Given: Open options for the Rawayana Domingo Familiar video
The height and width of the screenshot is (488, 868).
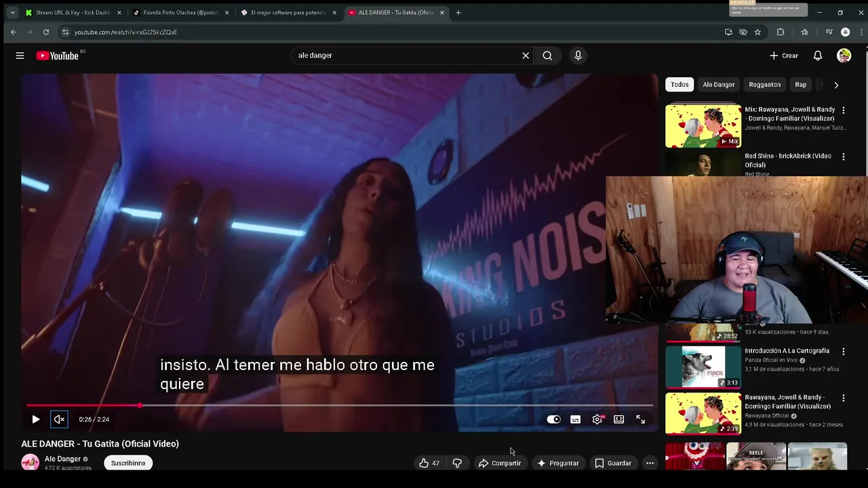Looking at the screenshot, I should tap(844, 399).
